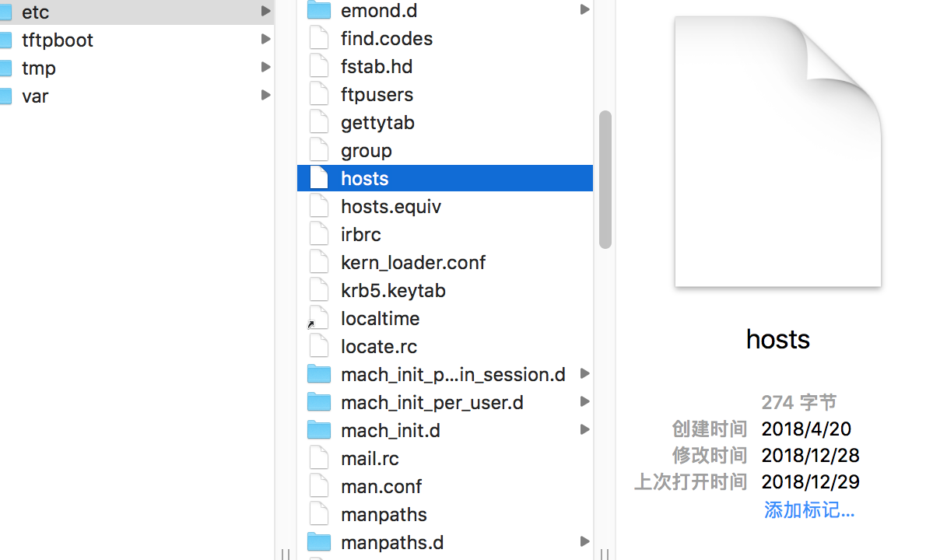
Task: Select the ftpusers file name
Action: pos(377,94)
